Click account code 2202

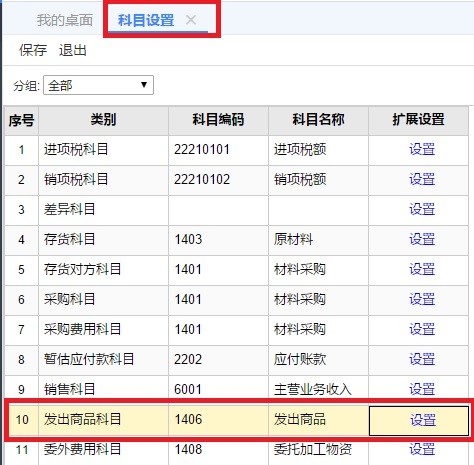click(188, 359)
